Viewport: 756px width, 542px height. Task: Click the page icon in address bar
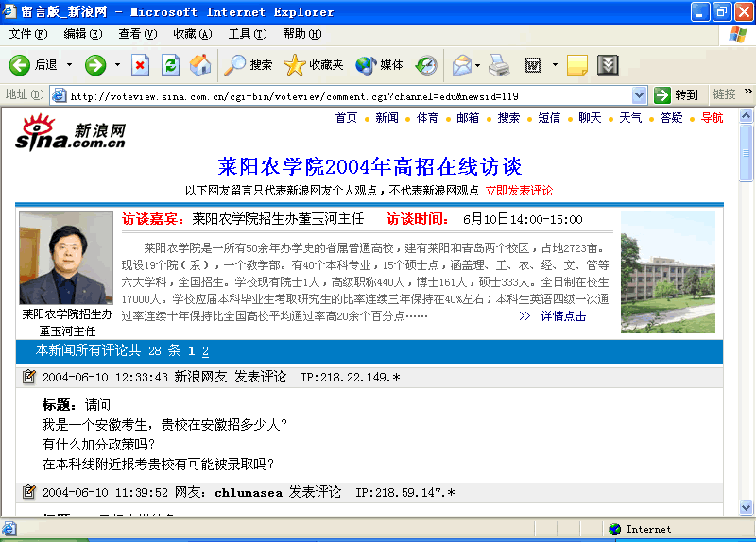pos(59,95)
